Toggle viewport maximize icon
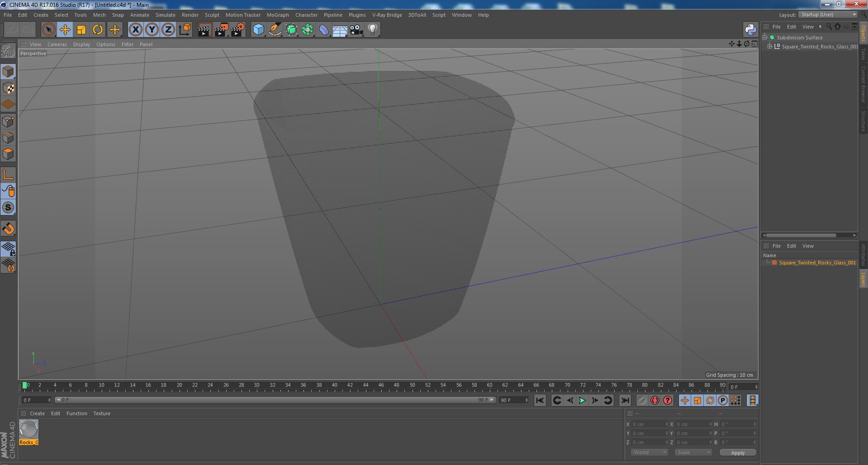This screenshot has height=465, width=868. point(754,44)
